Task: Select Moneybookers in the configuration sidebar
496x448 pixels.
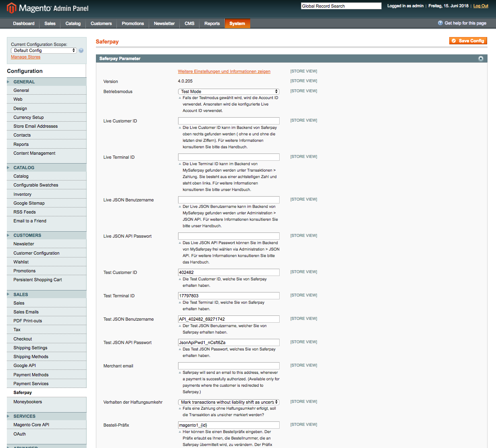Action: coord(28,402)
